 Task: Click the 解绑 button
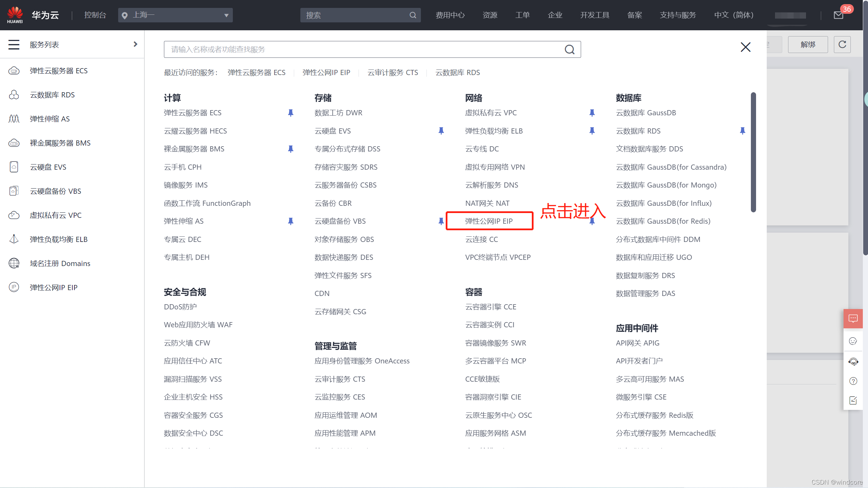point(807,44)
